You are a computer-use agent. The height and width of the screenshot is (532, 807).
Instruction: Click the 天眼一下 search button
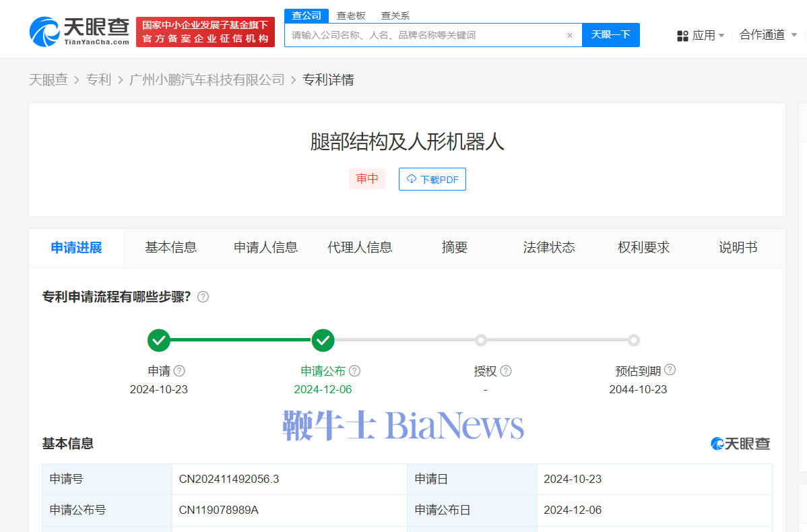tap(611, 35)
